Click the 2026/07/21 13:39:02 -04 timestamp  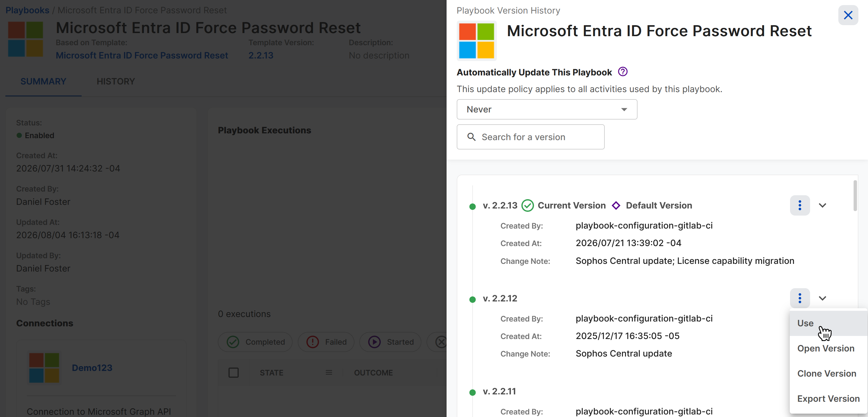(628, 243)
